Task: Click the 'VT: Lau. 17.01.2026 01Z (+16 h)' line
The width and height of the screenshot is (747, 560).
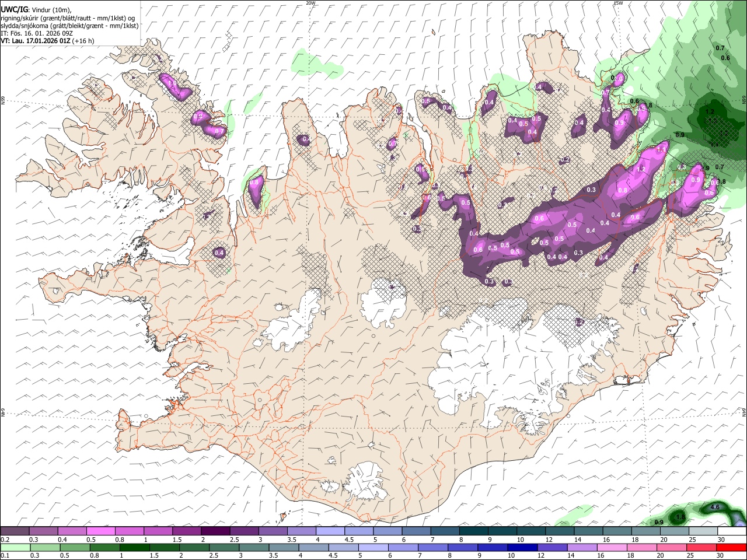Action: [47, 41]
